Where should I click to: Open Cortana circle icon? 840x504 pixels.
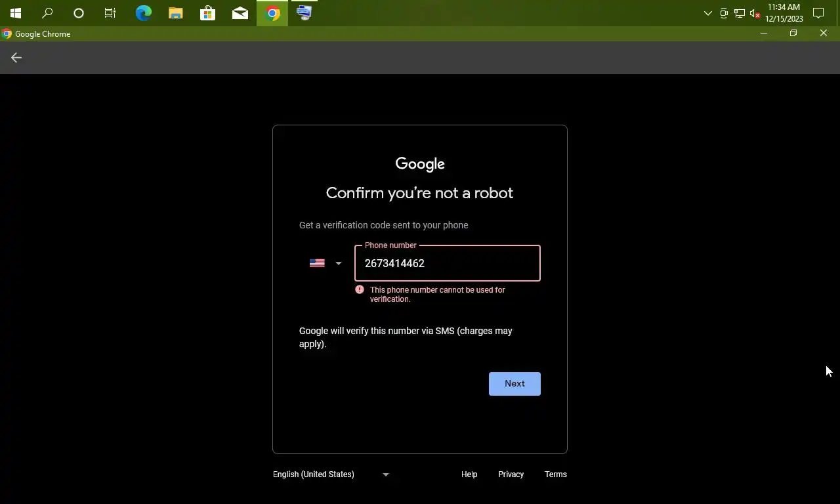click(79, 13)
